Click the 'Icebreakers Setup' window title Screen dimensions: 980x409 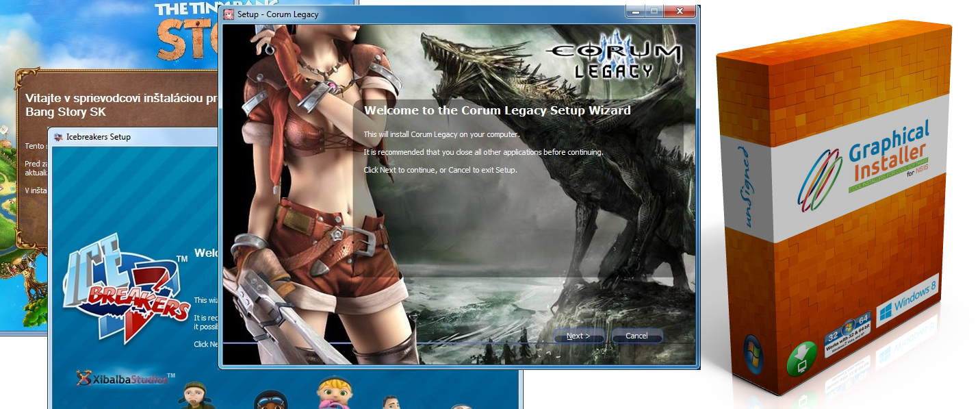coord(99,137)
